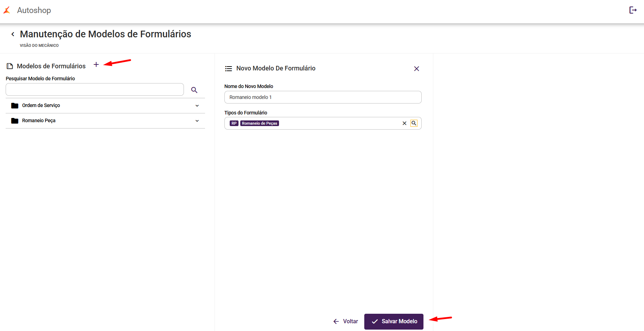644x331 pixels.
Task: Go back using the page title chevron
Action: tap(13, 34)
